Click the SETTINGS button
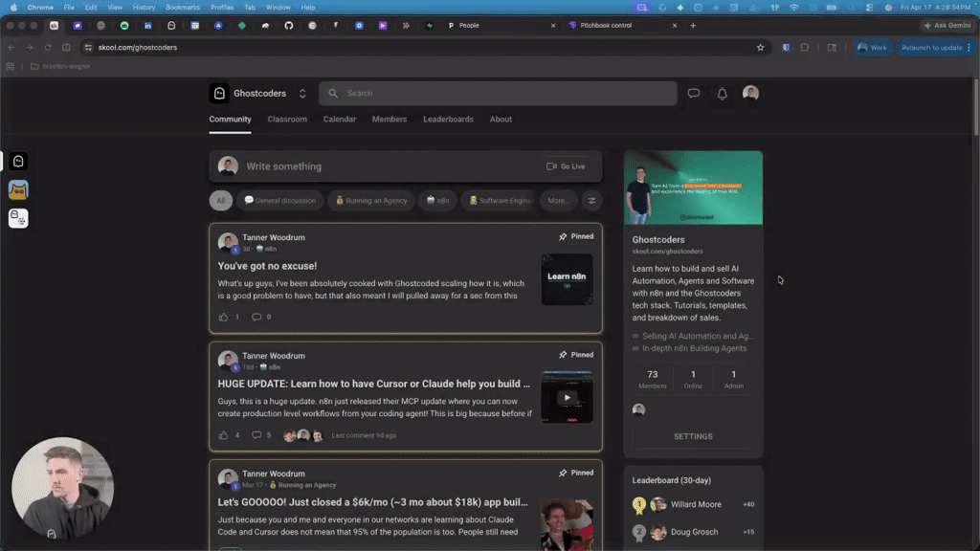Screen dimensions: 980x551 (x=693, y=436)
